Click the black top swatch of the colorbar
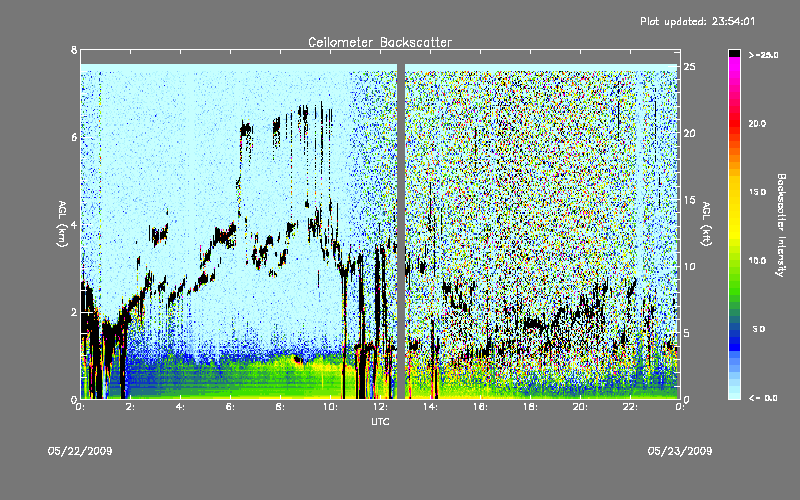Viewport: 800px width, 500px height. 734,53
